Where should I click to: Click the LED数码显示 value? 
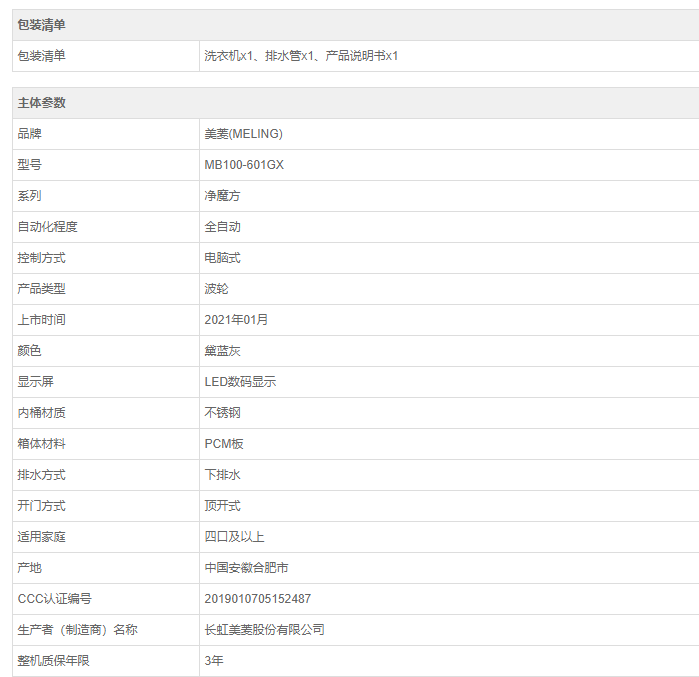240,382
